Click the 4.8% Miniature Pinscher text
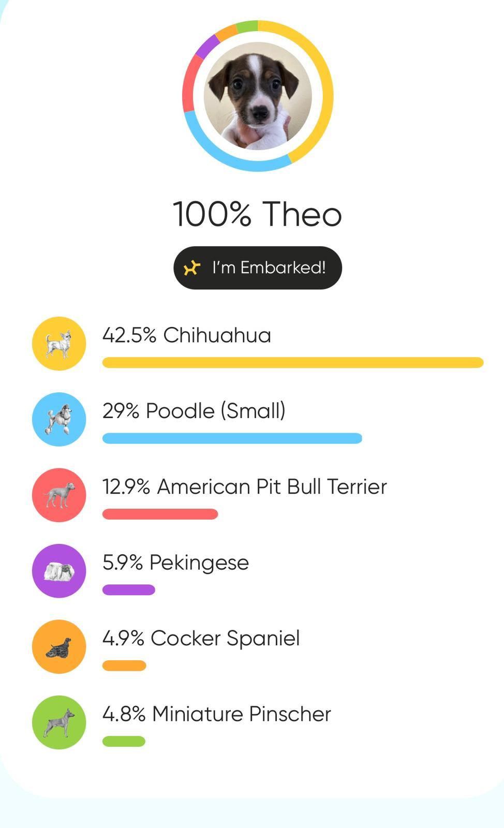This screenshot has width=504, height=828. 217,714
